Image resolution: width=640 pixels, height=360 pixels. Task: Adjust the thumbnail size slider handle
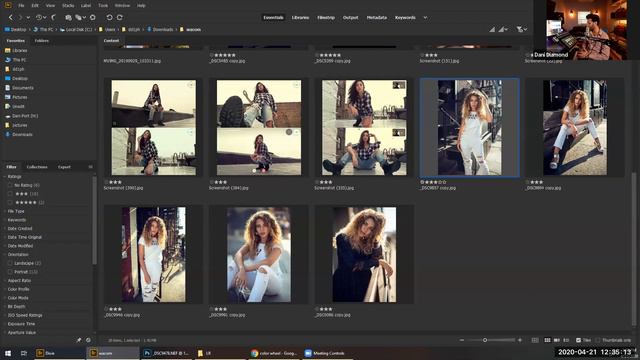tap(485, 340)
